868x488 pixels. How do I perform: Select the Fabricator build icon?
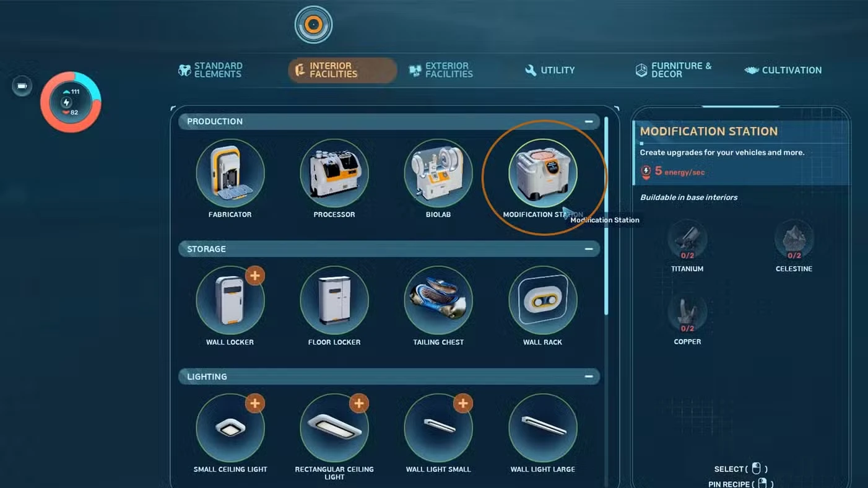(230, 173)
